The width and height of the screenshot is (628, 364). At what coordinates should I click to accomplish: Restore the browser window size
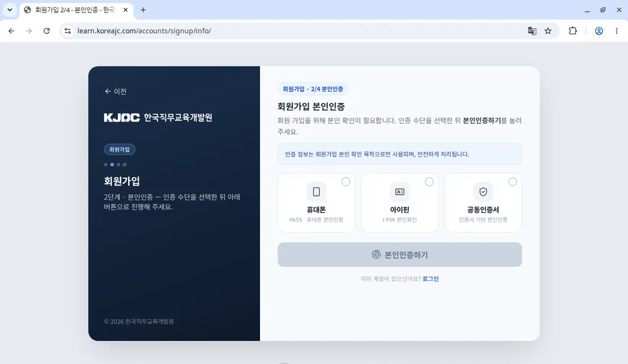(x=603, y=10)
